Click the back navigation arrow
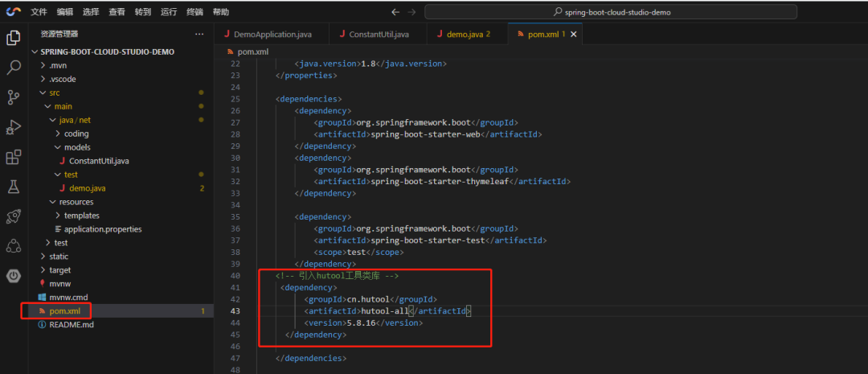Viewport: 868px width, 374px height. pyautogui.click(x=395, y=11)
